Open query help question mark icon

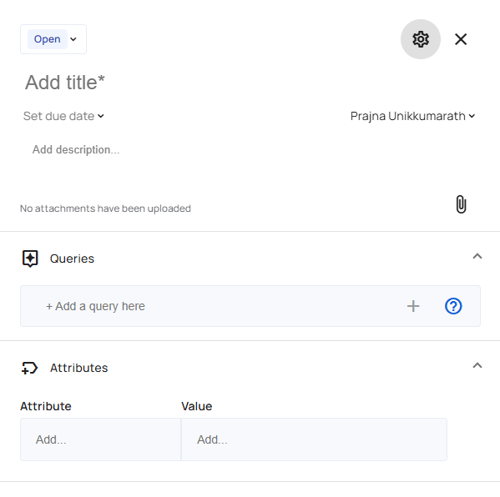(x=453, y=306)
